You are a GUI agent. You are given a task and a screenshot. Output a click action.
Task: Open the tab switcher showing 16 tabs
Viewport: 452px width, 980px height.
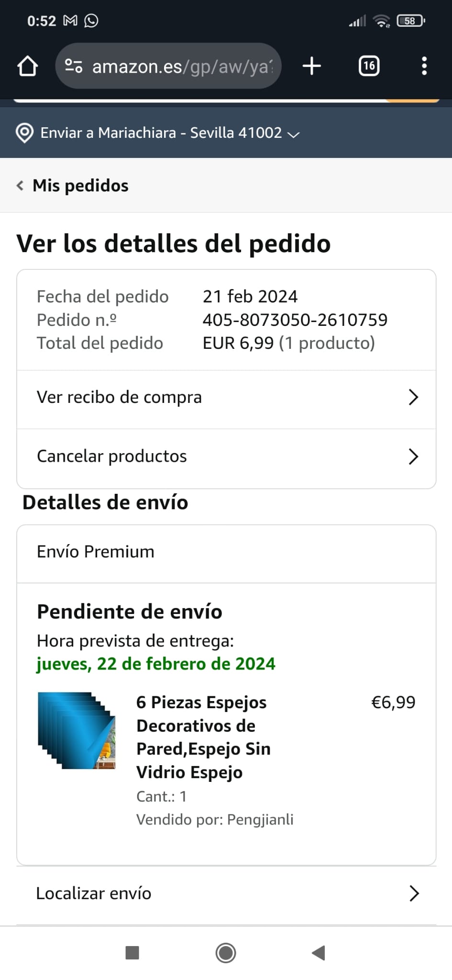tap(369, 66)
